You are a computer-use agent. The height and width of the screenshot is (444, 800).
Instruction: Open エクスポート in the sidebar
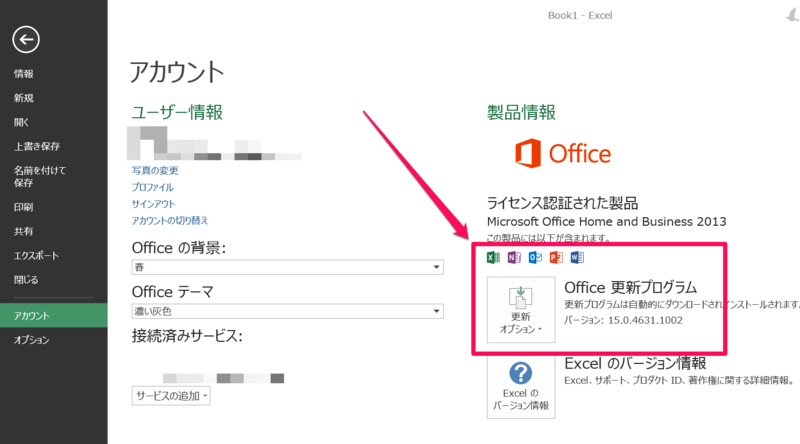click(36, 256)
